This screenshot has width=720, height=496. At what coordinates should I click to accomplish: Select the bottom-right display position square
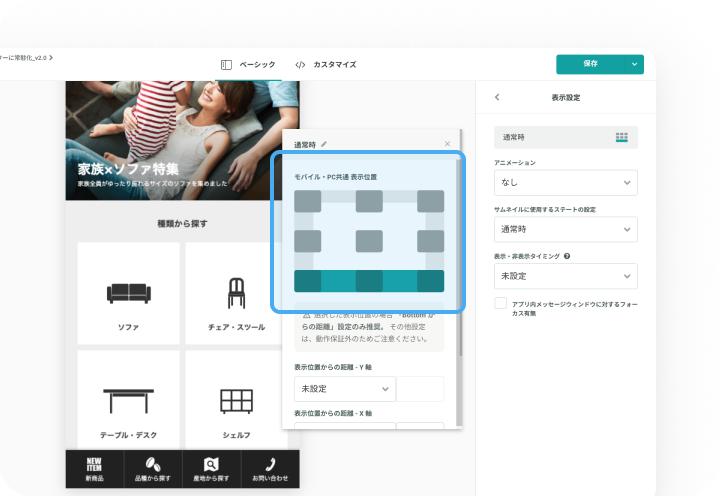tap(431, 281)
